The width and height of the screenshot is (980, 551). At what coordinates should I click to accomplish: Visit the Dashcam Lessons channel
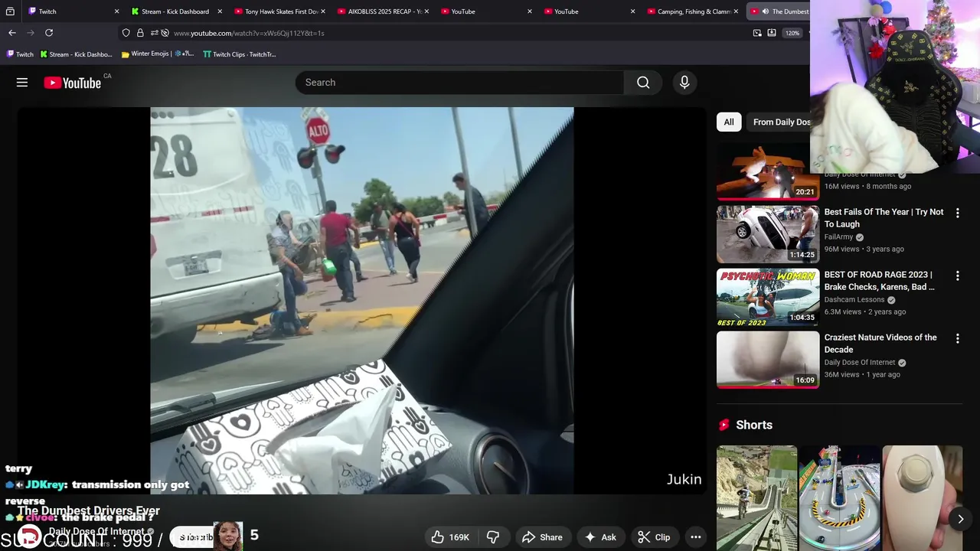point(854,300)
